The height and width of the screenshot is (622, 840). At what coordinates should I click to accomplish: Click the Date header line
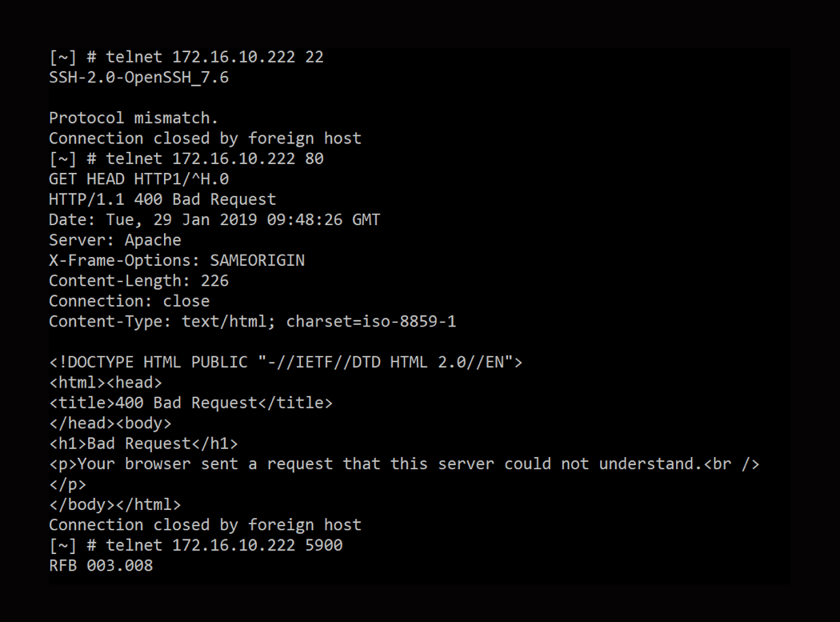pyautogui.click(x=214, y=219)
